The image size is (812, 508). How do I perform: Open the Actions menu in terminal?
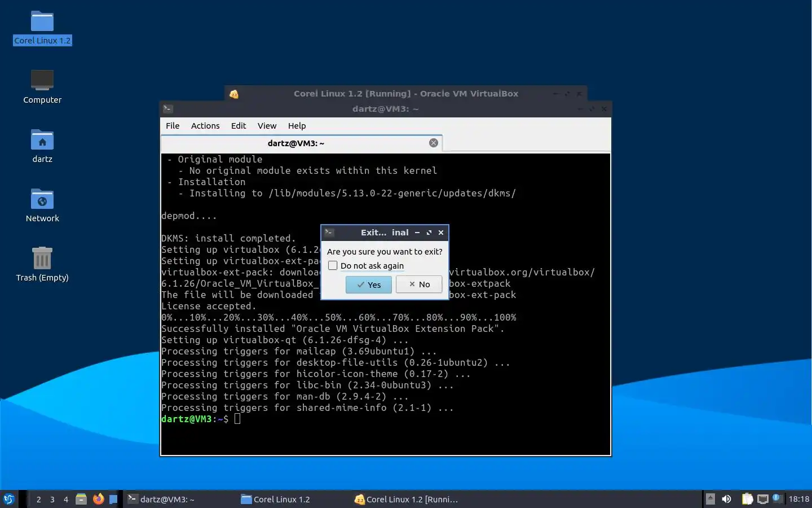pyautogui.click(x=205, y=126)
